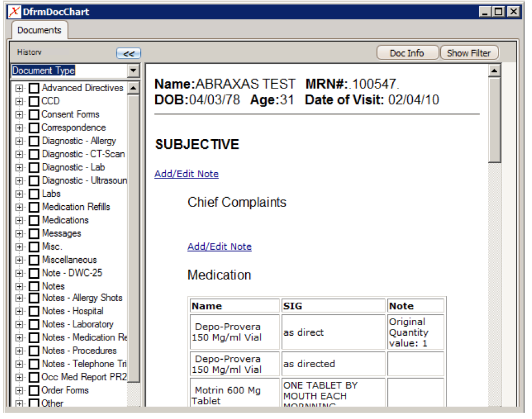Image resolution: width=532 pixels, height=419 pixels.
Task: Enable the Labs checkbox
Action: click(x=34, y=194)
